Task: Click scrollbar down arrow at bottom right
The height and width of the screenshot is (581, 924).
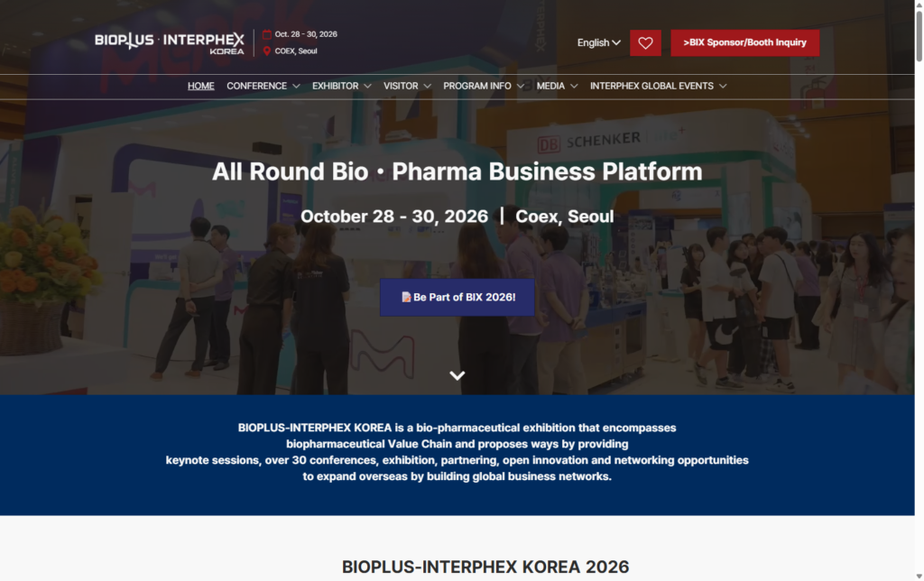Action: tap(919, 576)
